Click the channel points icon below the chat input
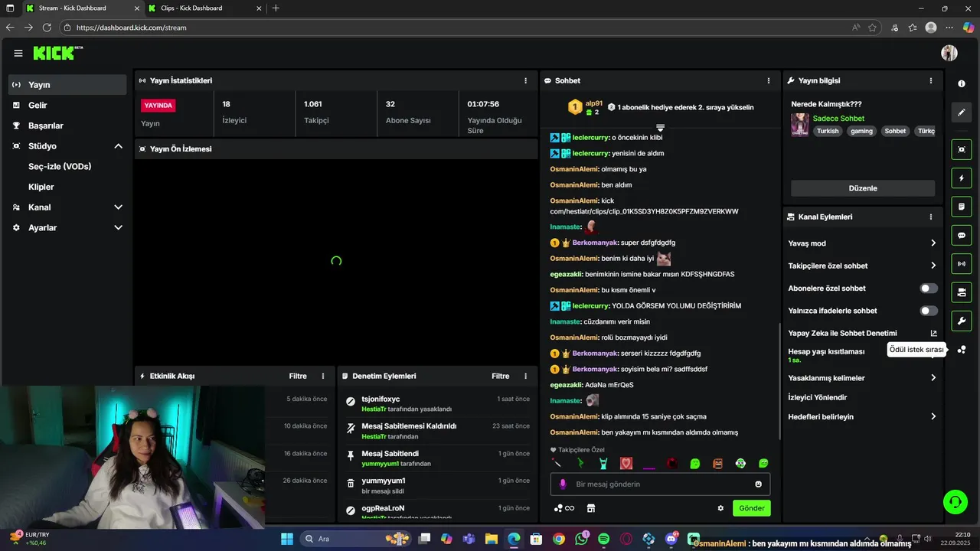 point(563,508)
